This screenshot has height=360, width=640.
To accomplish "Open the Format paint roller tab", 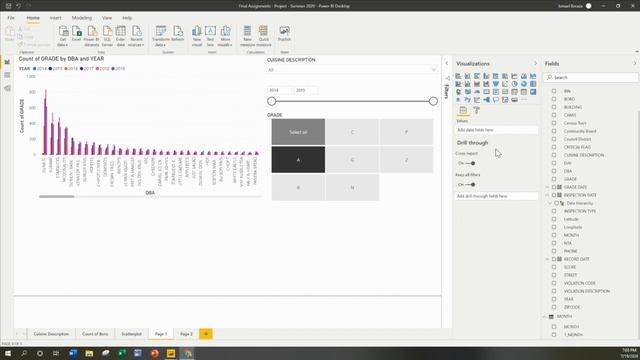I will 476,110.
